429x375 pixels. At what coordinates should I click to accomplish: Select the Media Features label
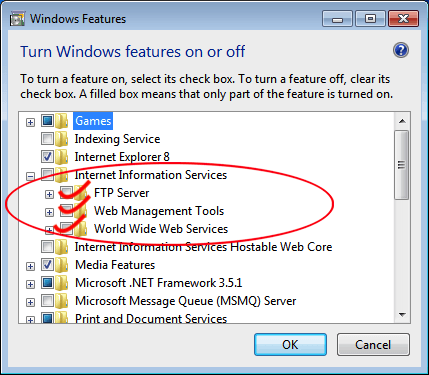115,265
